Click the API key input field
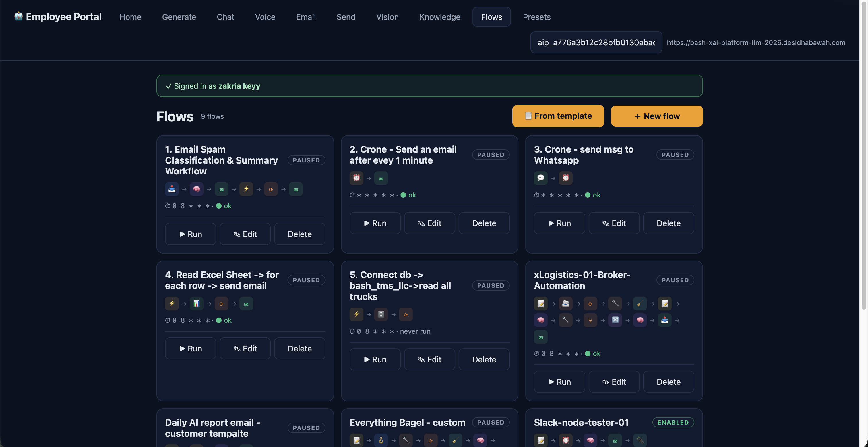The height and width of the screenshot is (447, 868). coord(596,42)
